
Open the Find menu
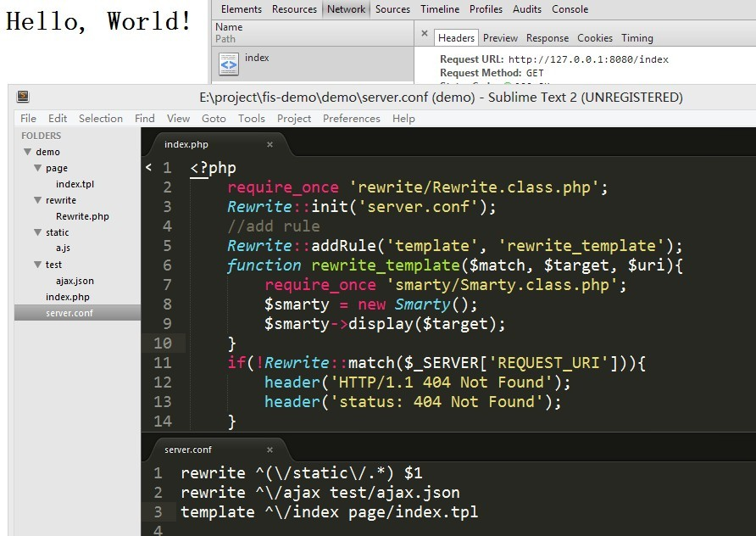pos(145,118)
